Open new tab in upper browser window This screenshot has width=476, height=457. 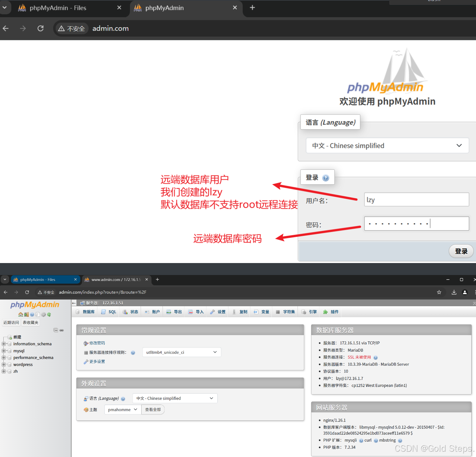click(252, 8)
